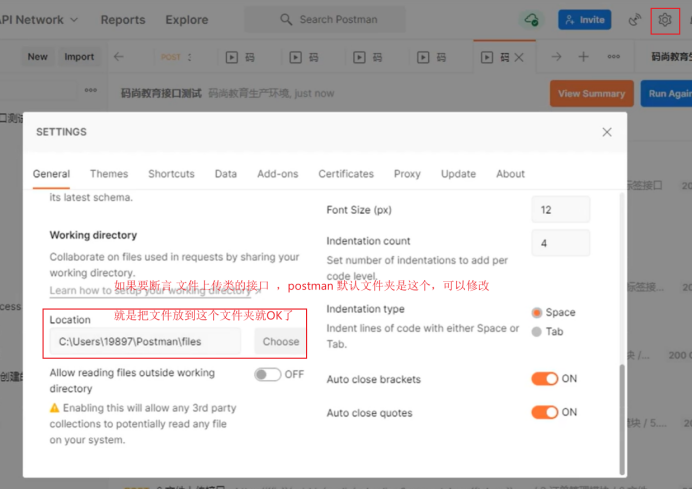The height and width of the screenshot is (490, 692).
Task: Select the Space indentation radio button
Action: coord(537,313)
